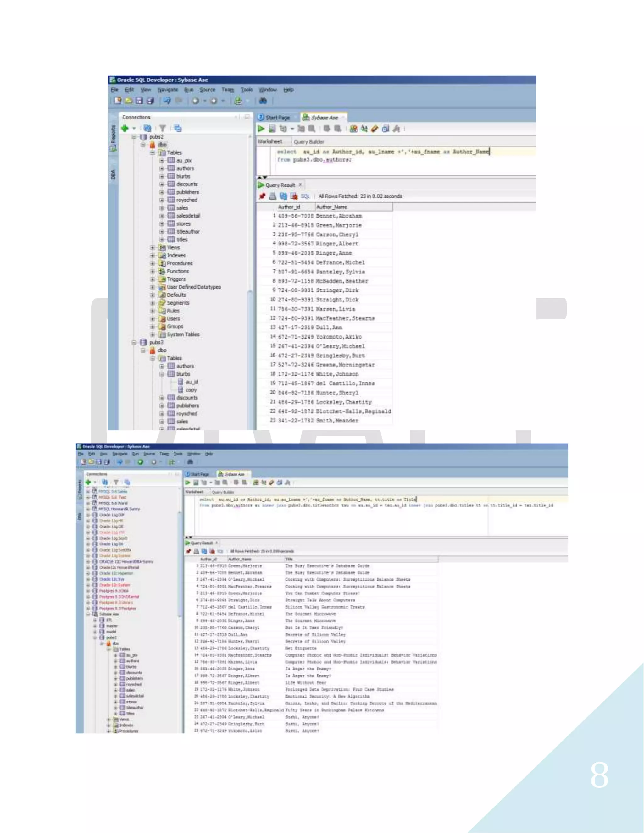
Task: Click SQL link in upper Query Result toolbar
Action: (x=305, y=196)
